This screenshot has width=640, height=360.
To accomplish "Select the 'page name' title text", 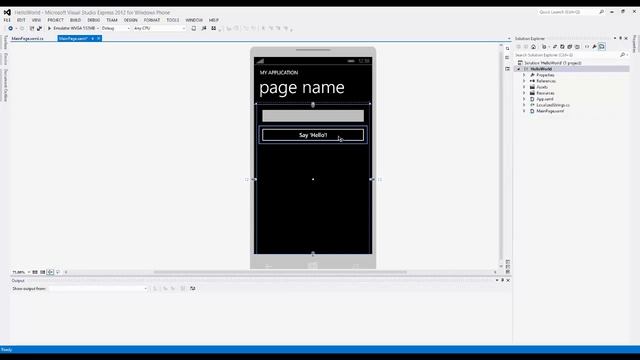I will (302, 87).
